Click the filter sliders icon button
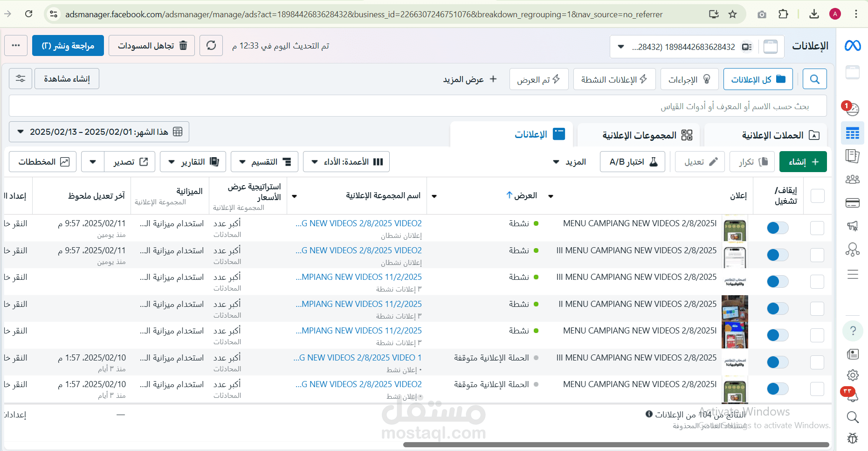This screenshot has width=868, height=451. coord(21,78)
